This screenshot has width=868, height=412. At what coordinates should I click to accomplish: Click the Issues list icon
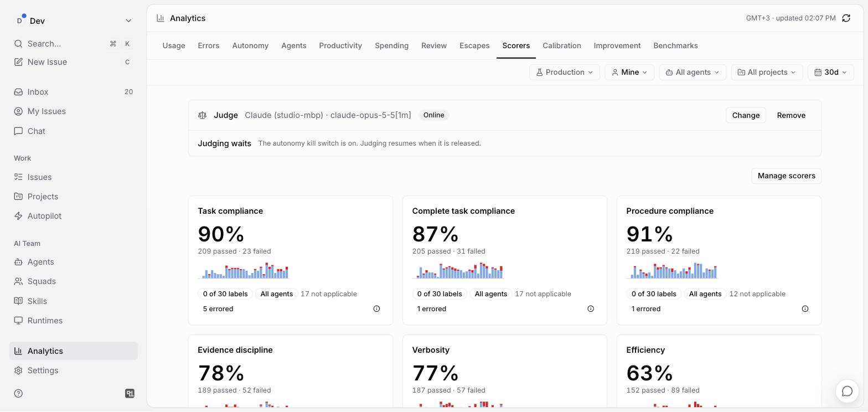pos(18,177)
